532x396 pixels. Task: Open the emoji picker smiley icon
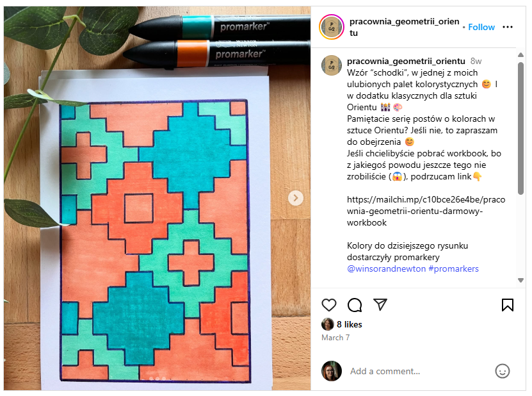[x=502, y=371]
